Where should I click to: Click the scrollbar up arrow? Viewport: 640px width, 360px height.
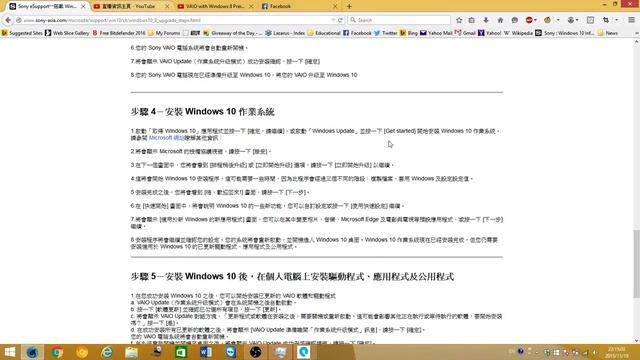click(x=636, y=42)
